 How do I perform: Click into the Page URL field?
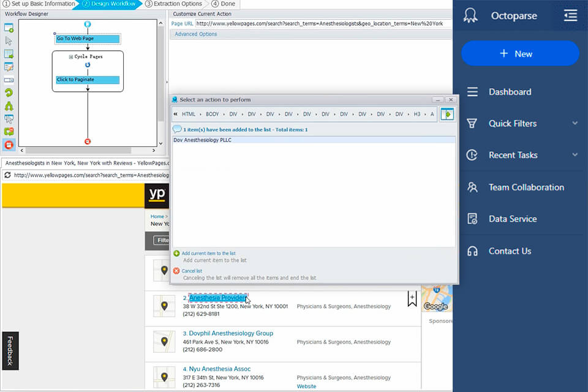(323, 24)
